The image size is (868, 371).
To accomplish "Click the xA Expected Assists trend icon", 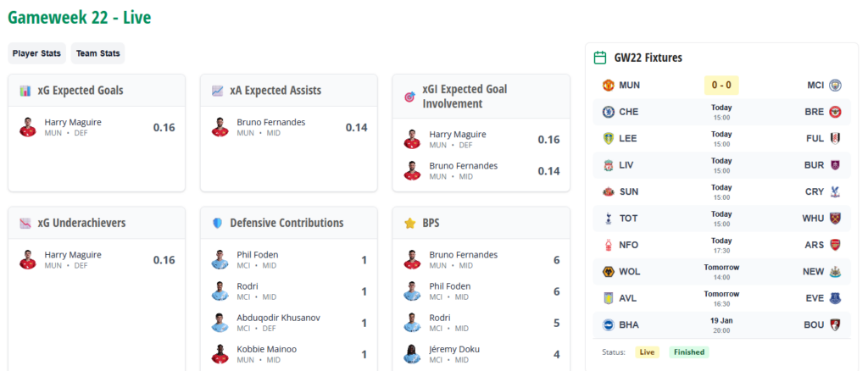I will (x=218, y=91).
